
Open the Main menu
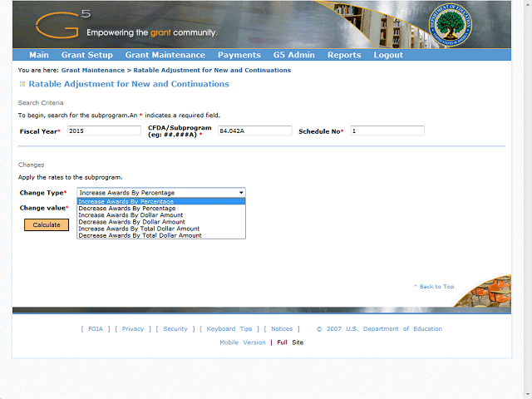point(39,55)
